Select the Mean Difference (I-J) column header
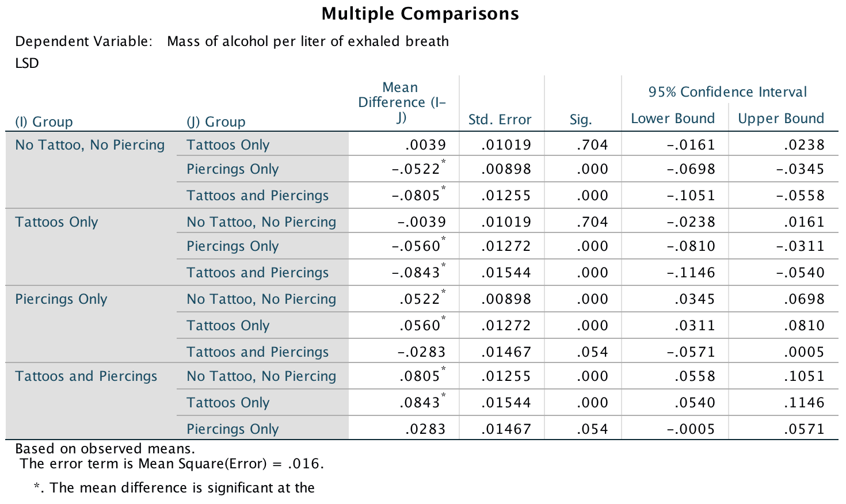Screen dimensions: 846x504 (x=401, y=102)
